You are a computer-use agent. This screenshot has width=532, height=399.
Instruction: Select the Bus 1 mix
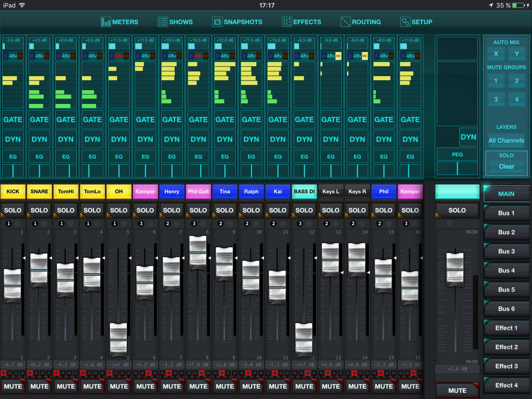506,213
